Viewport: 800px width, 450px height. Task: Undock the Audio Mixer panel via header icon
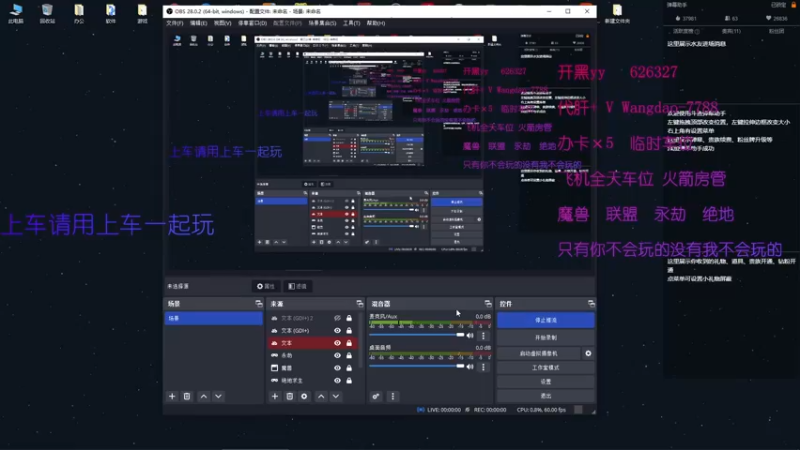[x=488, y=304]
